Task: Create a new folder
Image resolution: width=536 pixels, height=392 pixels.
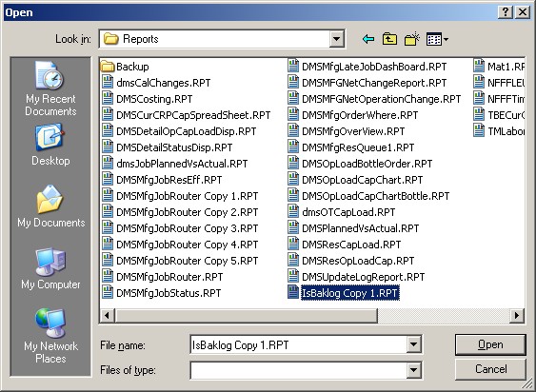Action: (412, 39)
